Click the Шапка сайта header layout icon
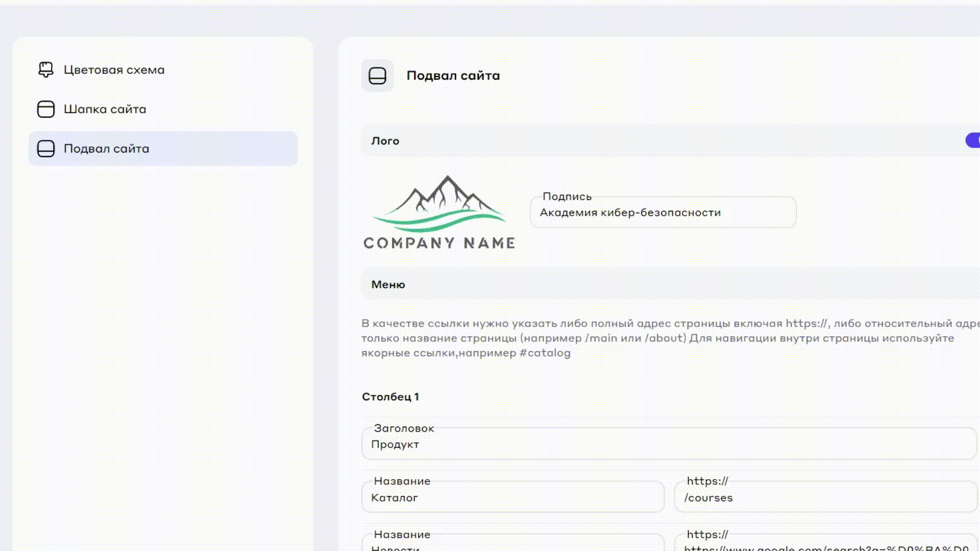Screen dimensions: 980x551 [46, 109]
